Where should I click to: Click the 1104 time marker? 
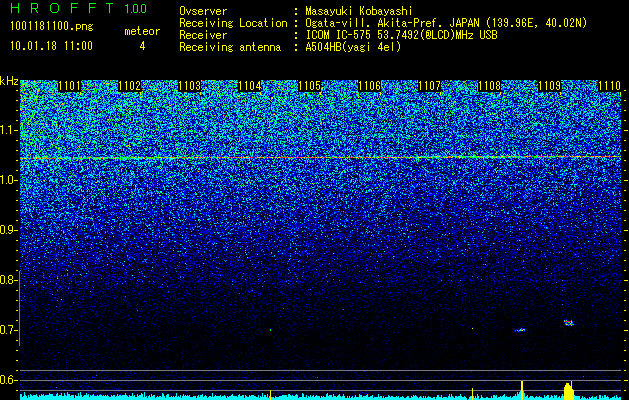pos(250,86)
